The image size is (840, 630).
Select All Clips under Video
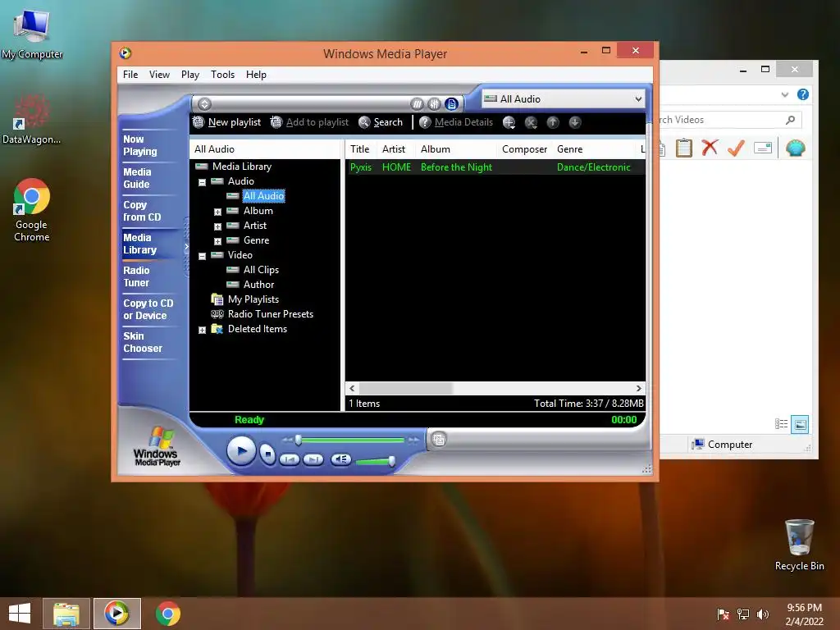(x=261, y=270)
